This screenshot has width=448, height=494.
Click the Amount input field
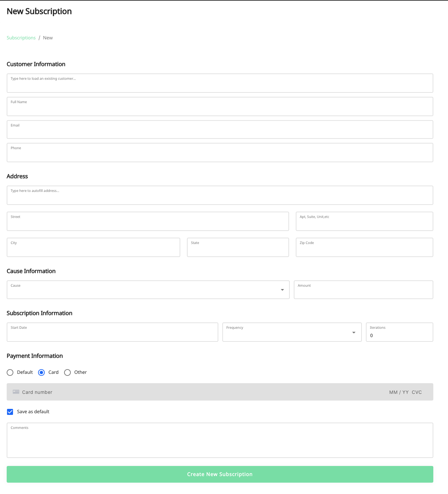[x=364, y=290]
